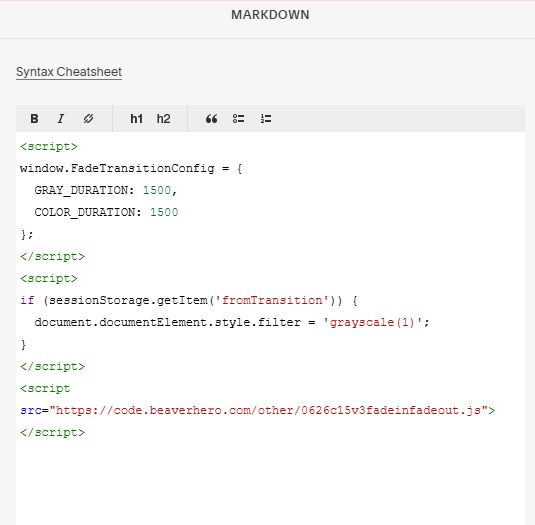Click the 'fromTransition' string
535x525 pixels.
[272, 301]
